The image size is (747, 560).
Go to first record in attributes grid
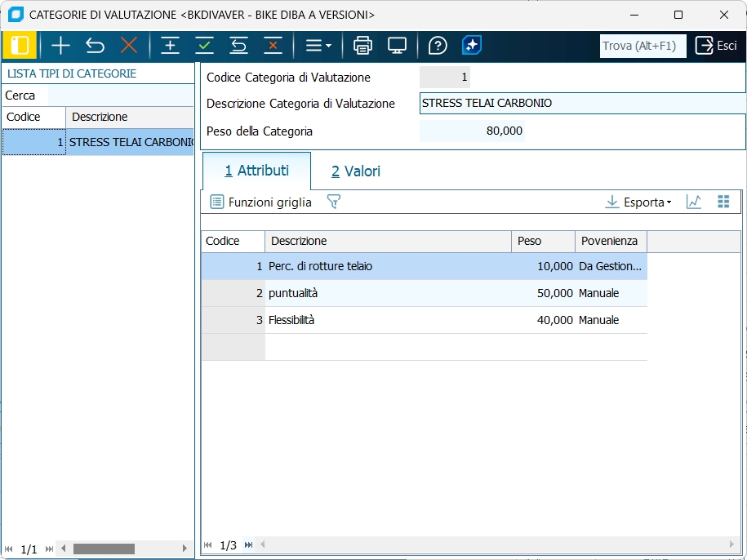[x=208, y=544]
